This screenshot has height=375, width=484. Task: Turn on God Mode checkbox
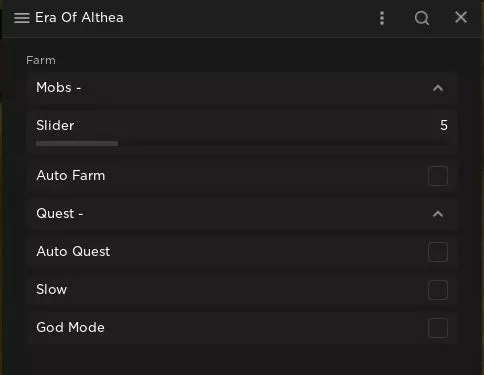pyautogui.click(x=438, y=328)
